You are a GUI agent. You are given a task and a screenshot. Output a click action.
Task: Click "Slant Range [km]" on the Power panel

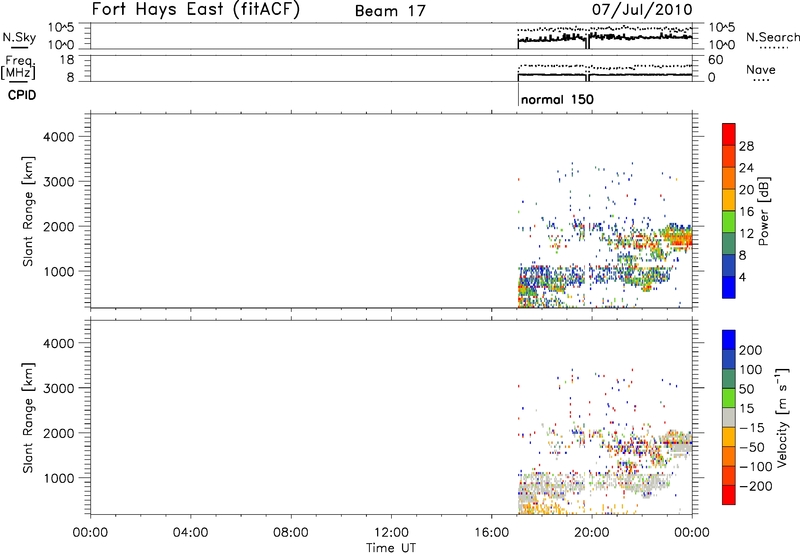(x=28, y=211)
